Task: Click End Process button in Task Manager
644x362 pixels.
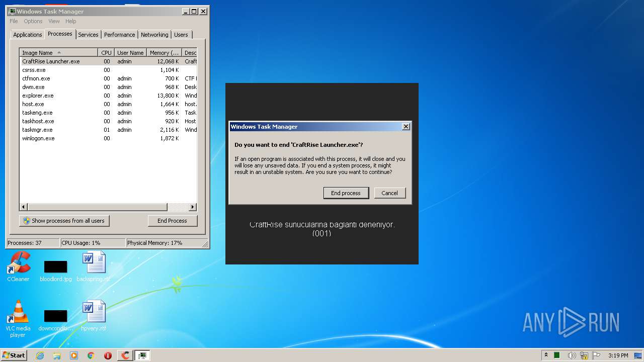Action: tap(172, 221)
